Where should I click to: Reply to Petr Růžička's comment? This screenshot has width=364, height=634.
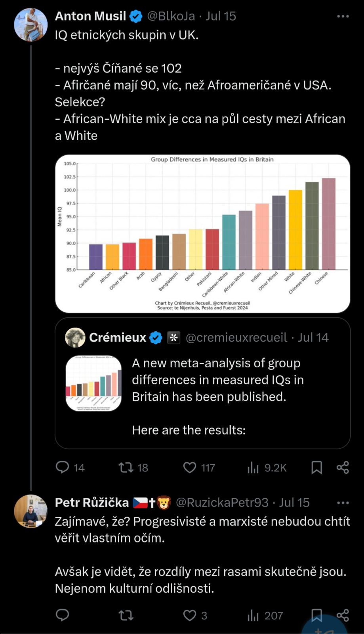(63, 615)
